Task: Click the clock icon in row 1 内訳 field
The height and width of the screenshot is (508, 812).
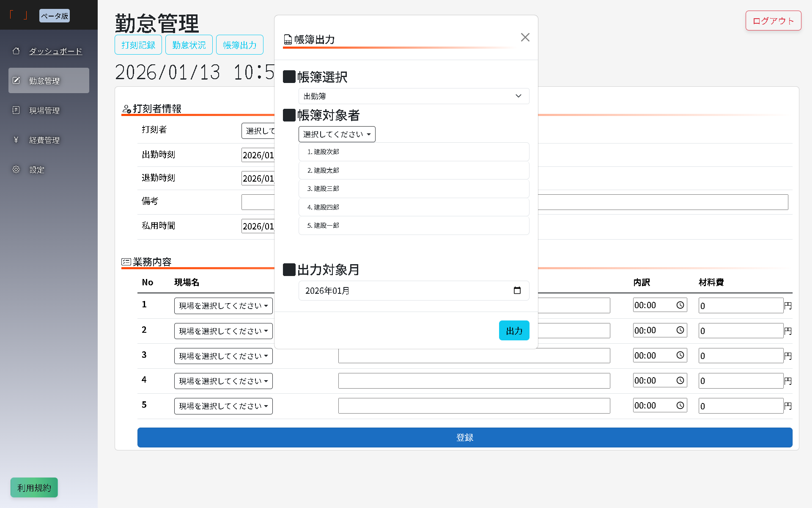Action: pyautogui.click(x=680, y=305)
